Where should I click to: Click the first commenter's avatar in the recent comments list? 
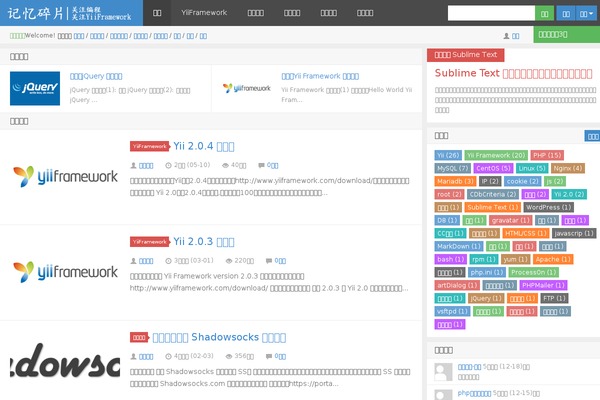[x=443, y=372]
